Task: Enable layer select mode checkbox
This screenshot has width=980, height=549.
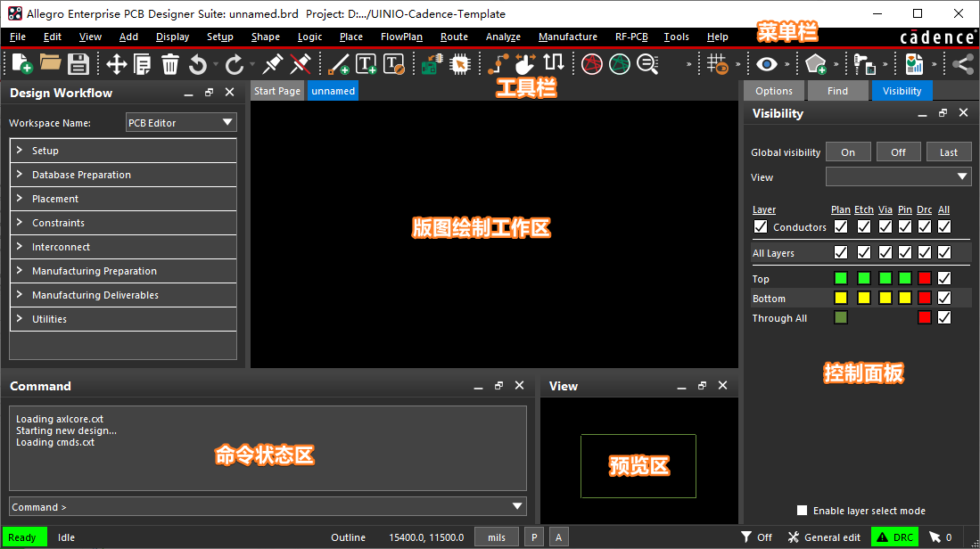Action: pyautogui.click(x=803, y=511)
